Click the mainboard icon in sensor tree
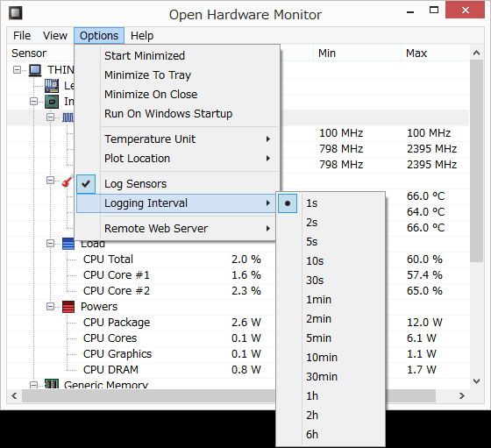Screen dimensions: 491x448 point(52,85)
